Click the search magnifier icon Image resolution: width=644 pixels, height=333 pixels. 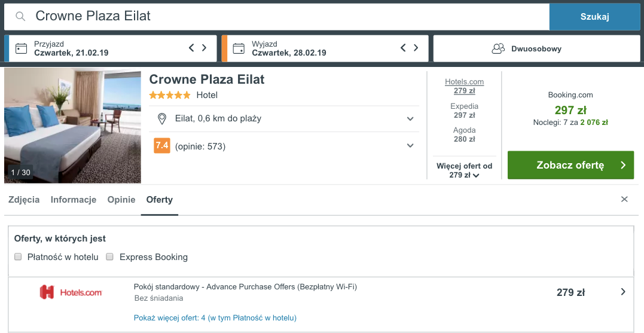click(x=20, y=16)
